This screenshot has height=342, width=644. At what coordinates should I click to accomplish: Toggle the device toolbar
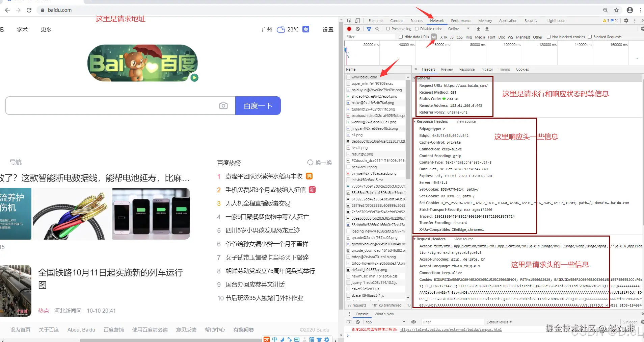357,20
